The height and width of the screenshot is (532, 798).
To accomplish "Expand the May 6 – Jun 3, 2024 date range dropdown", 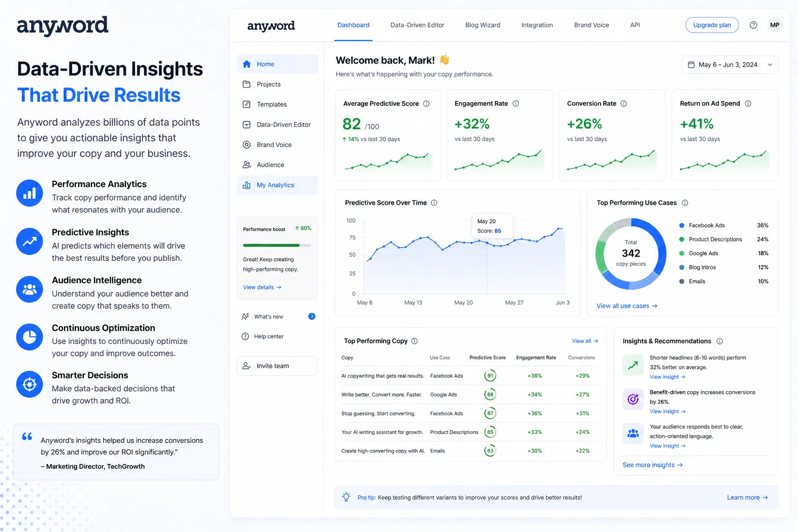I will [729, 65].
